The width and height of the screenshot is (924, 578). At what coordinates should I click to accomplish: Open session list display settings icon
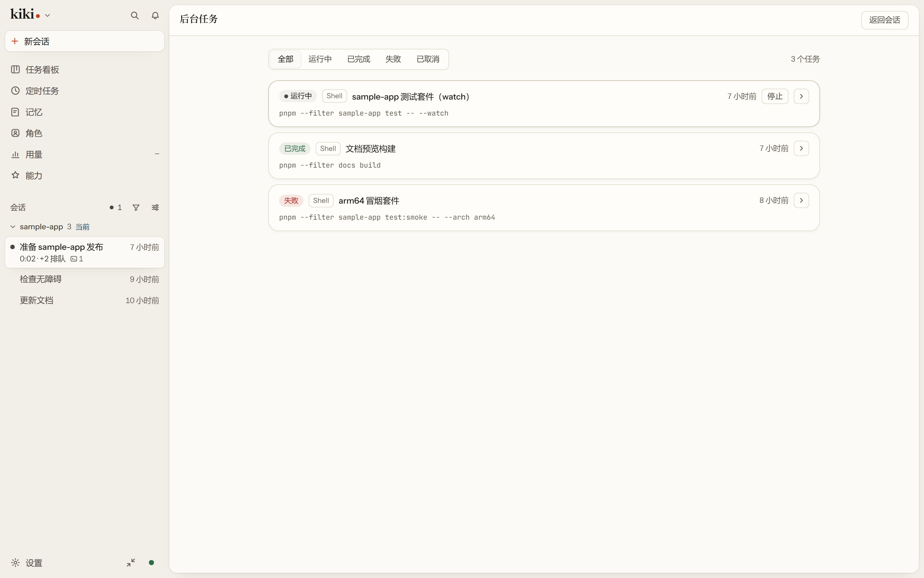(155, 207)
